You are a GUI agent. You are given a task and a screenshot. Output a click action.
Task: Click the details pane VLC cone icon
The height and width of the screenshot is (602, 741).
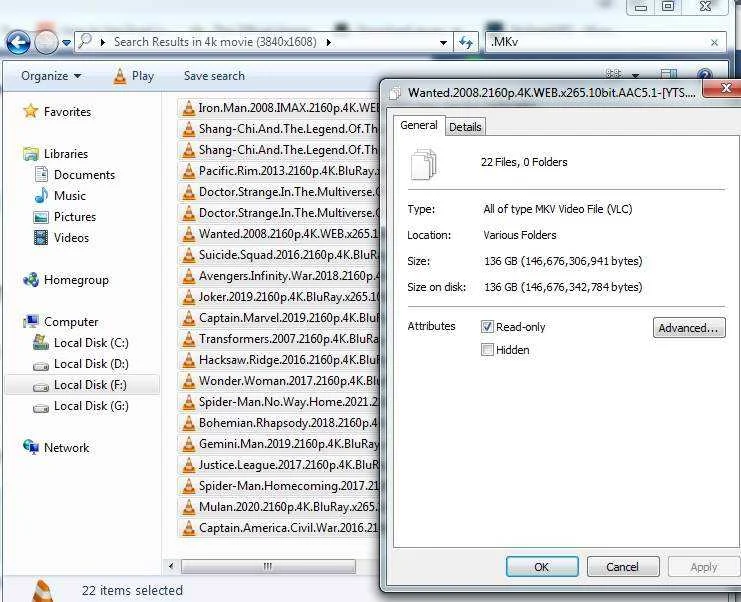43,591
